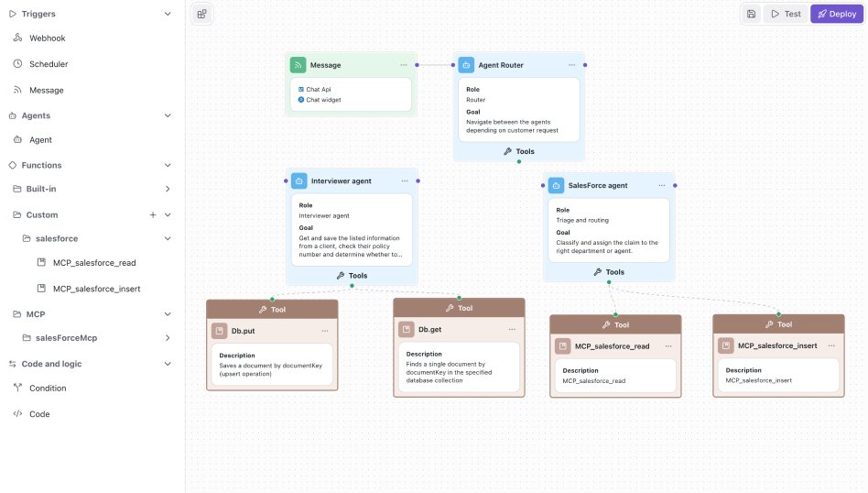The width and height of the screenshot is (868, 493).
Task: Click the MCP_salesforce_insert node icon
Action: coord(726,345)
